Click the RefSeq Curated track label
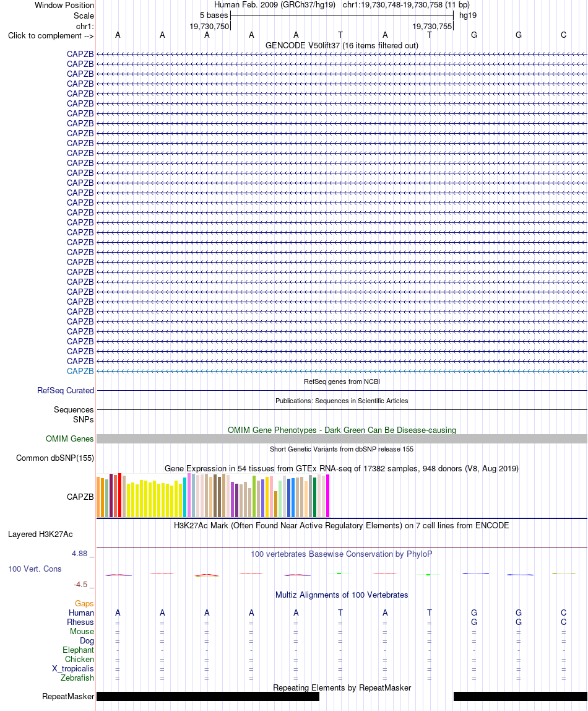The height and width of the screenshot is (711, 588). click(x=66, y=390)
